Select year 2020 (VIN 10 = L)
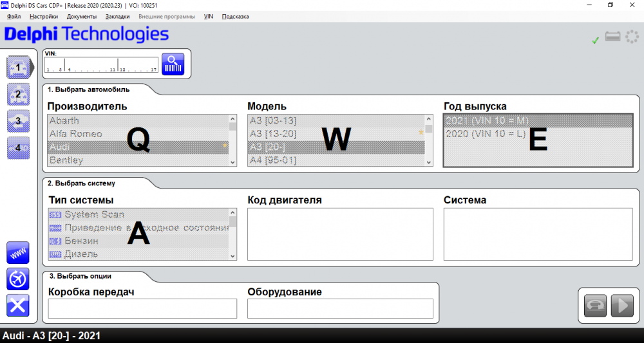This screenshot has width=644, height=343. 538,134
